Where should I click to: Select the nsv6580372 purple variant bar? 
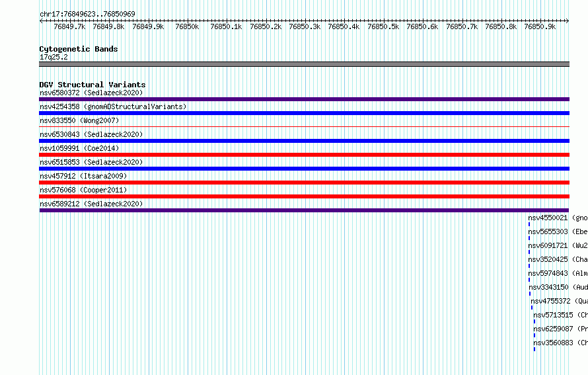(304, 99)
